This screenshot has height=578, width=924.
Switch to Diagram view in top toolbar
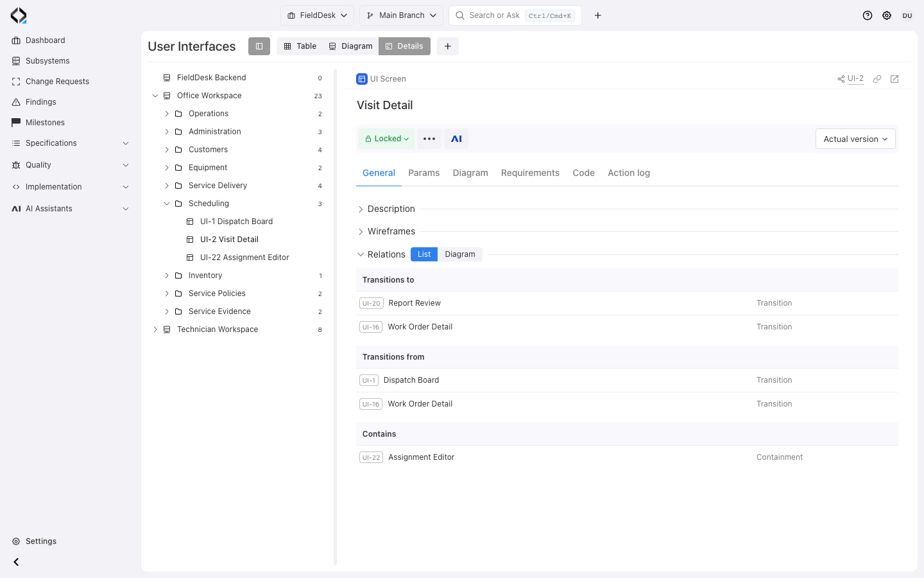350,46
